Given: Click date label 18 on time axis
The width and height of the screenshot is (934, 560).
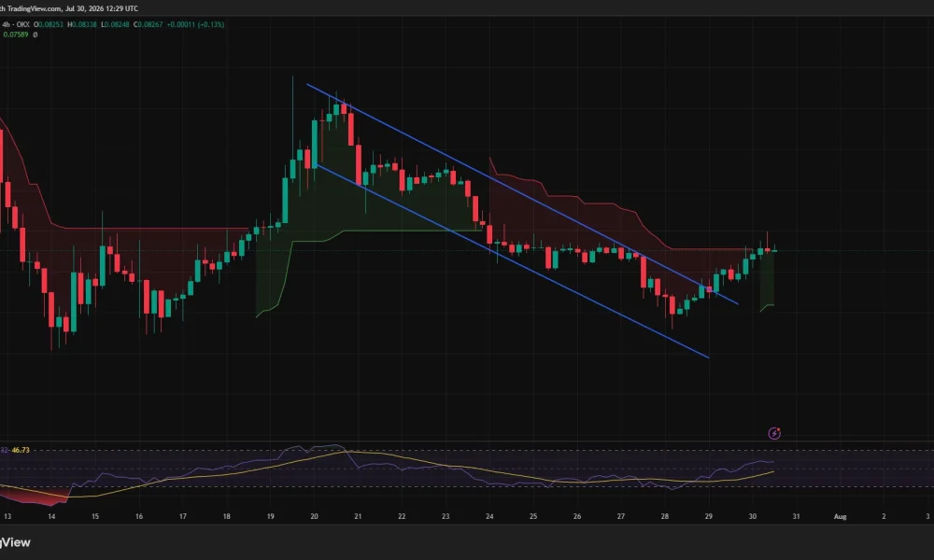Looking at the screenshot, I should click(x=226, y=516).
